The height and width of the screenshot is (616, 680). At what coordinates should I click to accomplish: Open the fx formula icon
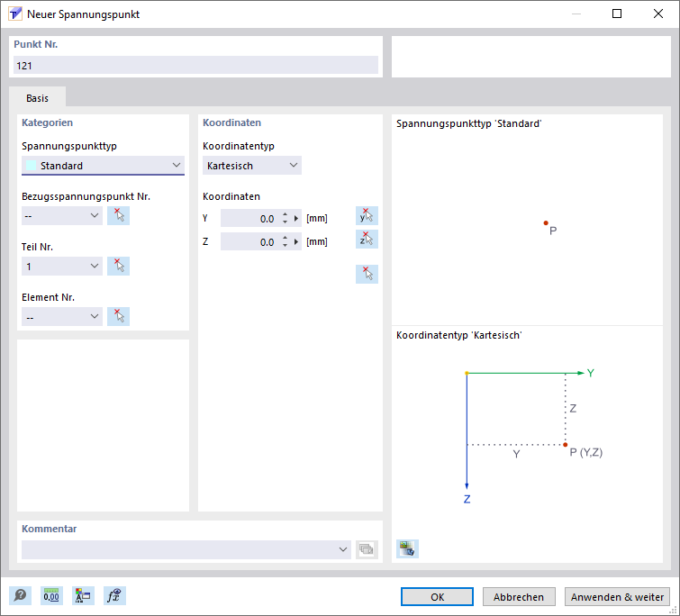[114, 596]
